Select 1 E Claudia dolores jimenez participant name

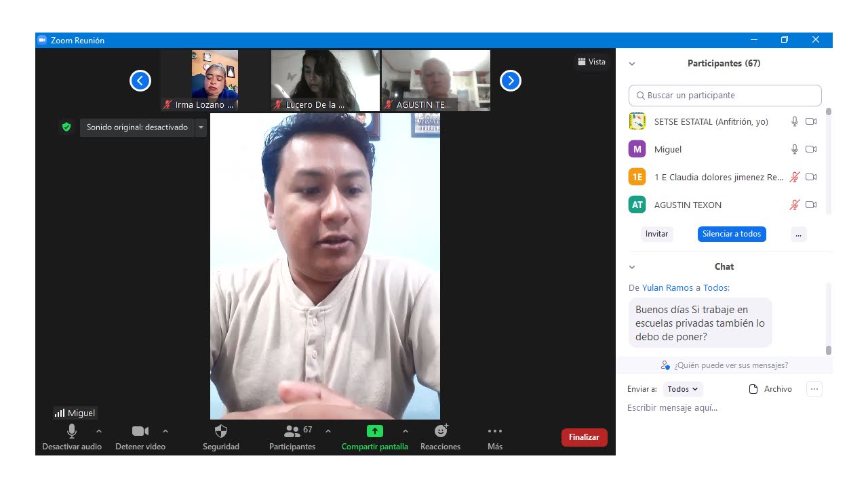point(719,178)
